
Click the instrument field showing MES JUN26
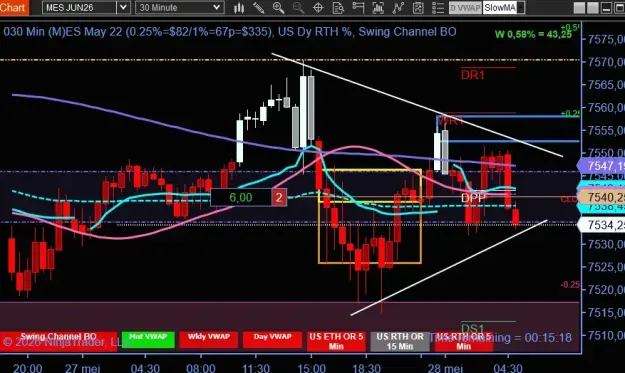point(79,8)
